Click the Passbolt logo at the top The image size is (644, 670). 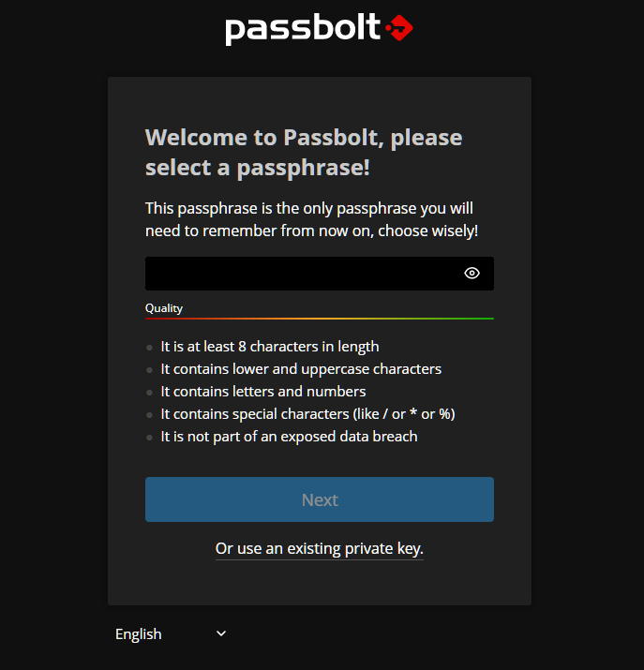319,29
